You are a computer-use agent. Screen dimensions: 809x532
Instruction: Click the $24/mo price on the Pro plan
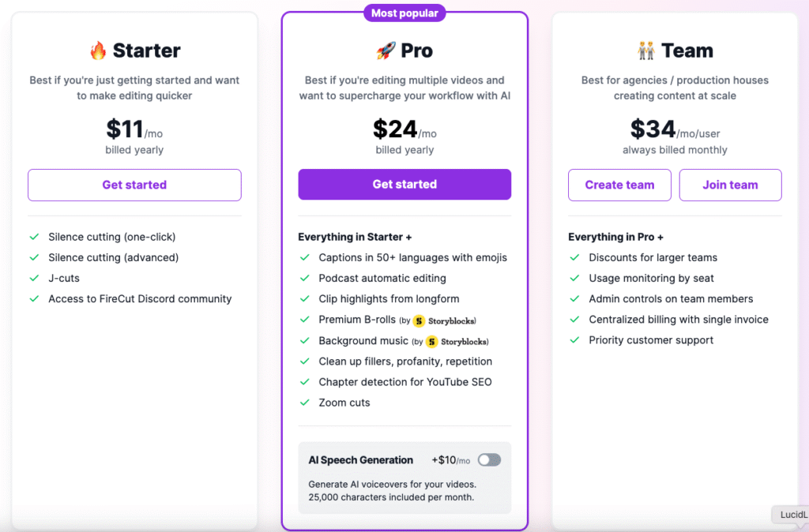click(404, 128)
